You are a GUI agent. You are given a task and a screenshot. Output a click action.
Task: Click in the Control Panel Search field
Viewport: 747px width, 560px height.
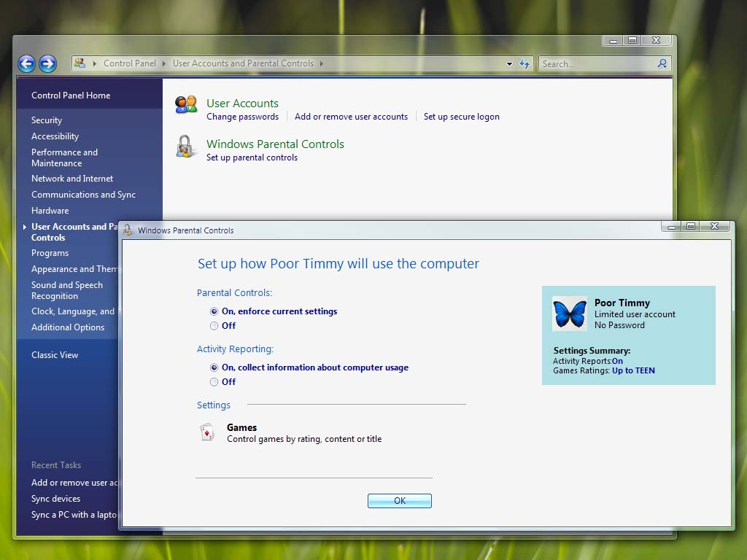pos(597,64)
